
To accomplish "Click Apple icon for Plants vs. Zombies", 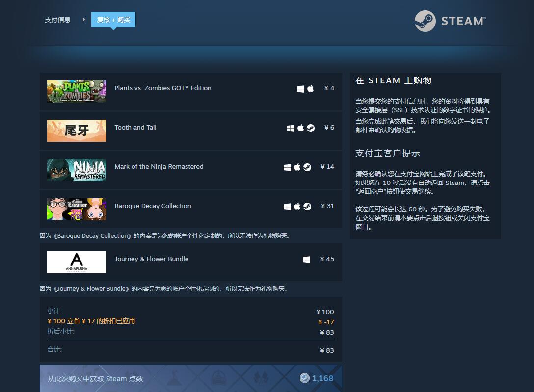I will point(311,89).
